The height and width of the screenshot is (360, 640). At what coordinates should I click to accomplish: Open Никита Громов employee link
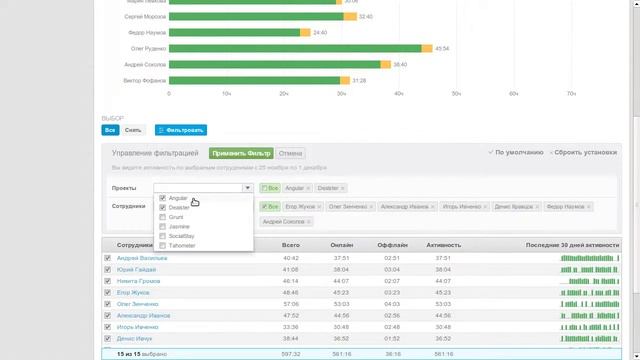[x=138, y=281]
